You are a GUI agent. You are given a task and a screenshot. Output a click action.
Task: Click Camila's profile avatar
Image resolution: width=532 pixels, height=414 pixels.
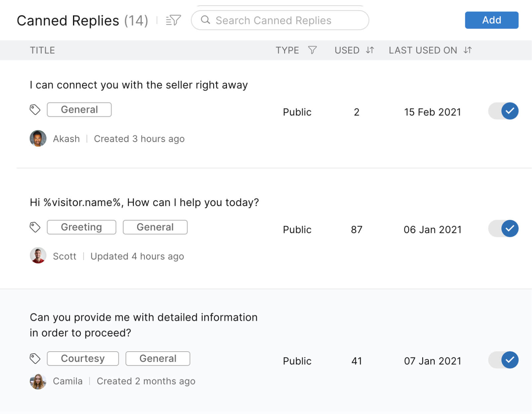point(38,381)
